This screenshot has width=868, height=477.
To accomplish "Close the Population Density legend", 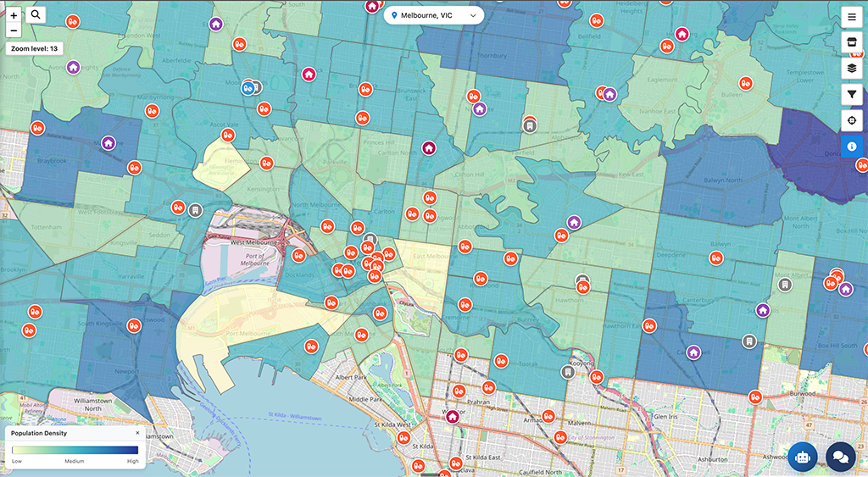I will pyautogui.click(x=137, y=433).
